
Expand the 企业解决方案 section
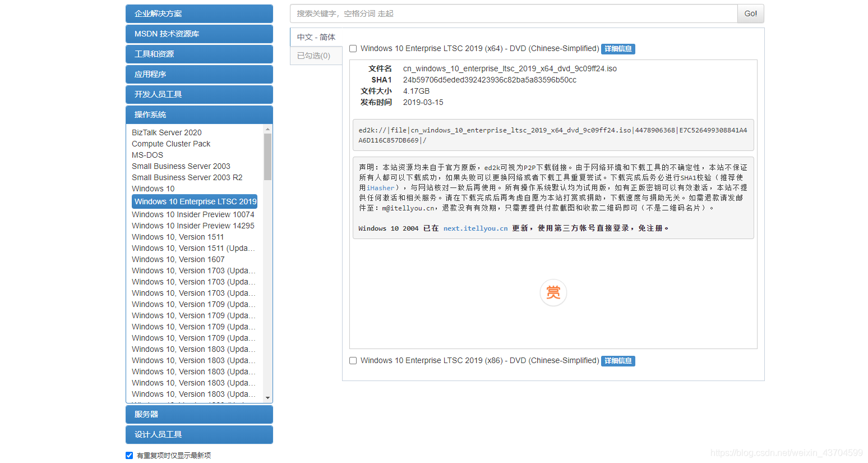click(199, 13)
